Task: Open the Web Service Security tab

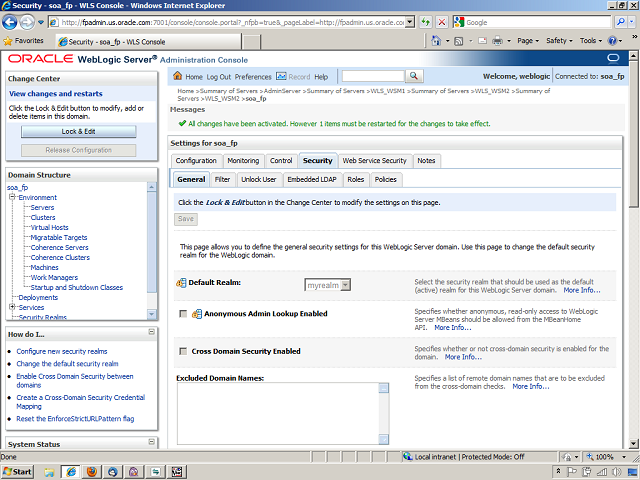Action: [x=374, y=160]
